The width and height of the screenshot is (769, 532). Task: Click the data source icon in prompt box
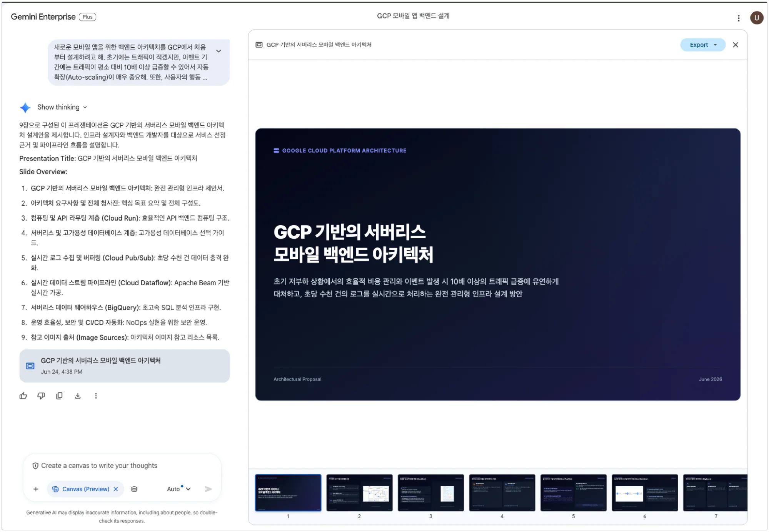pyautogui.click(x=134, y=489)
